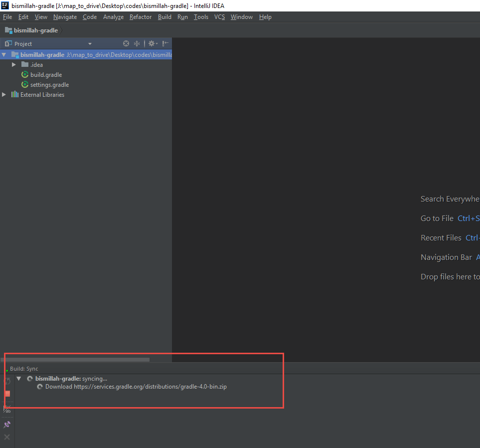Click the purple pin icon in Build panel
Viewport: 480px width, 448px height.
pos(6,424)
